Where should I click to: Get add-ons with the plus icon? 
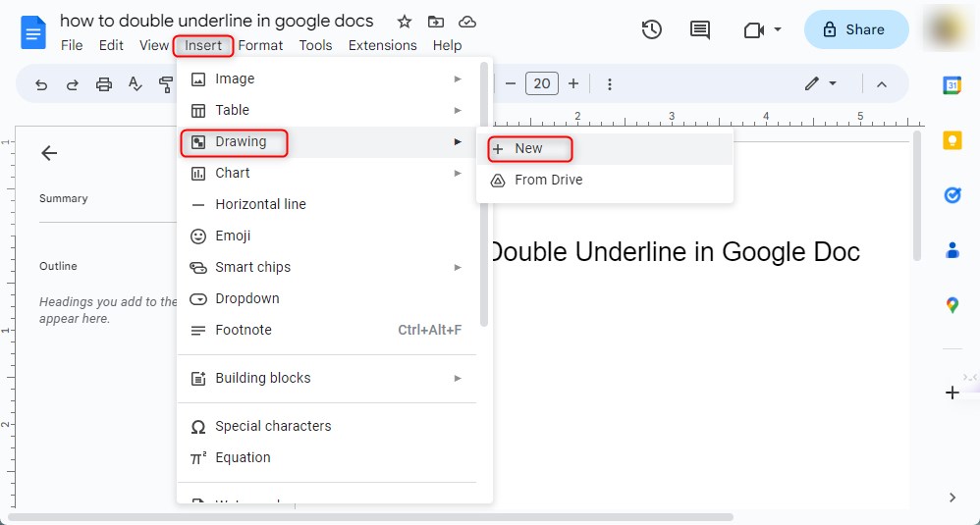952,393
